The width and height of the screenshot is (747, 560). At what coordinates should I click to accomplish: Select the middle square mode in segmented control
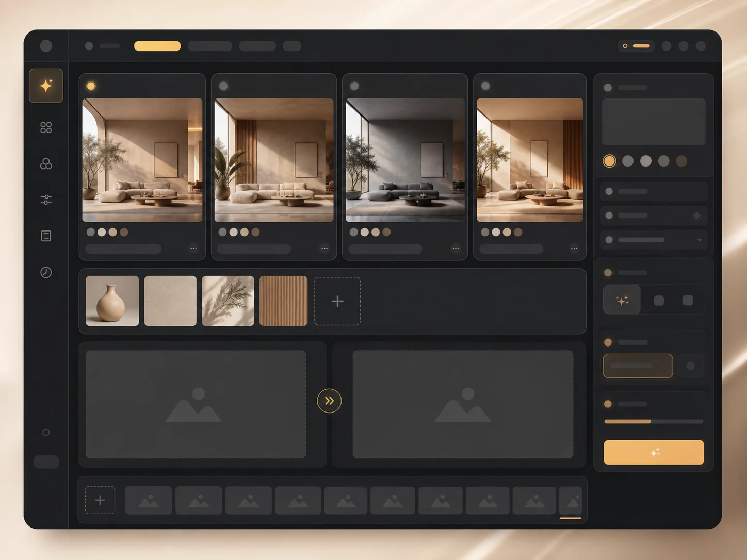tap(659, 300)
